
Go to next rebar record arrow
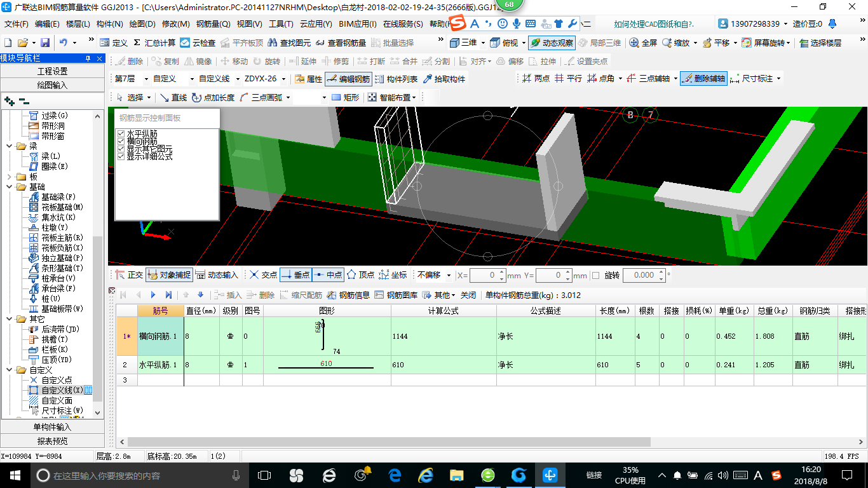[153, 295]
